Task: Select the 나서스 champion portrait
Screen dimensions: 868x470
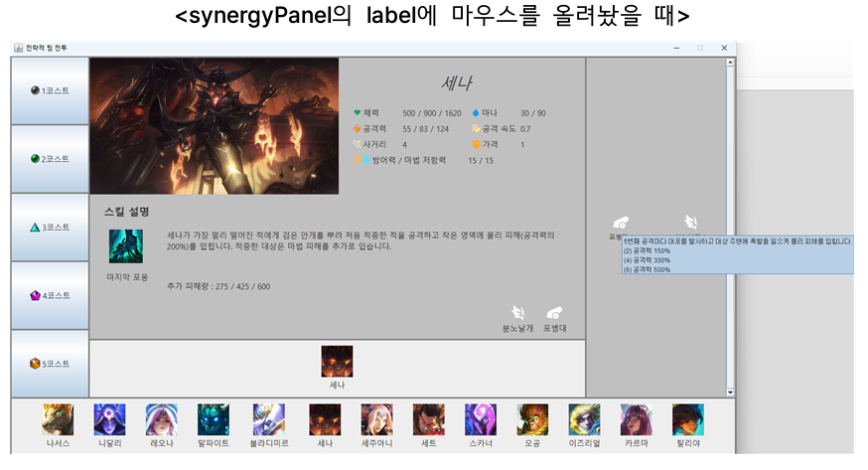Action: click(x=58, y=419)
